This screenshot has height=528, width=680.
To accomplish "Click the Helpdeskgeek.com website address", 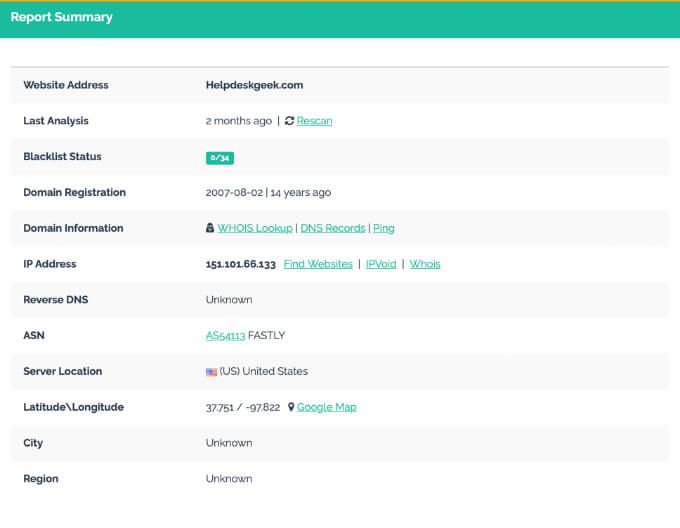I will point(255,85).
